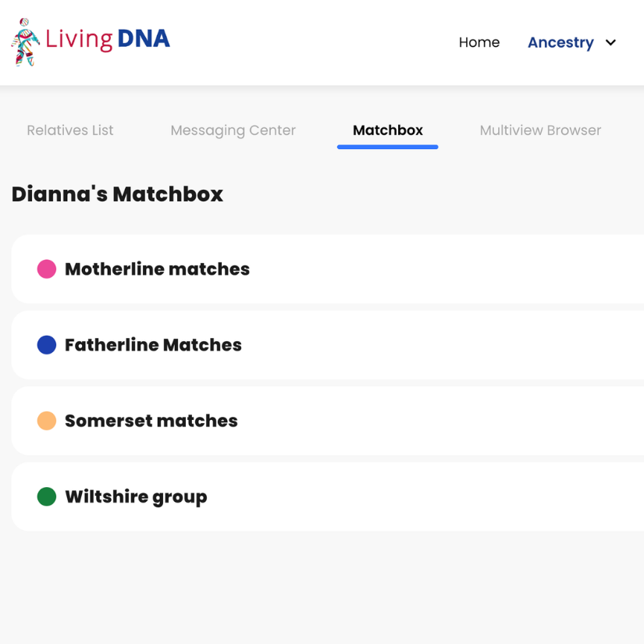Click the Dianna's Matchbox heading

[x=117, y=194]
